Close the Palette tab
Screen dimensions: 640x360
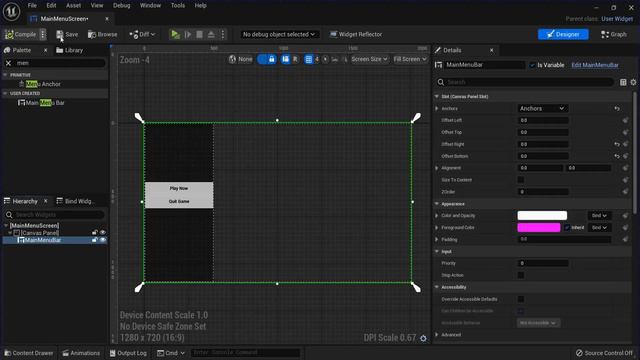click(x=45, y=50)
